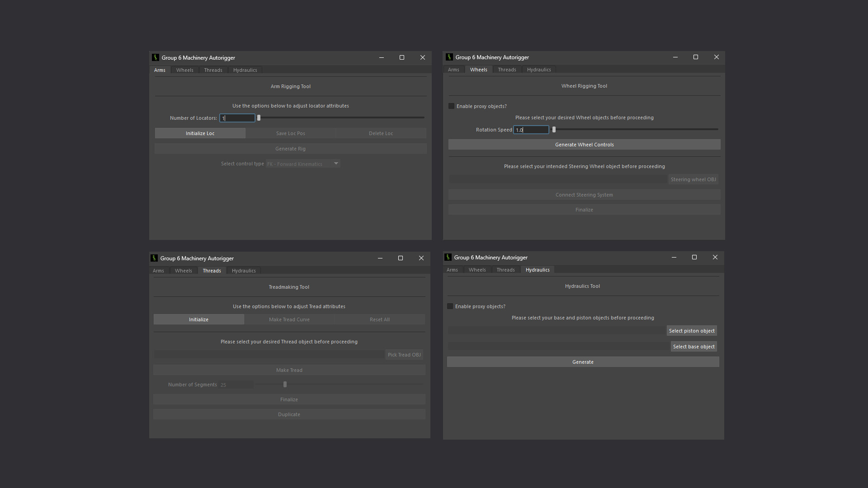Open the Select control type dropdown
868x488 pixels.
[x=302, y=164]
